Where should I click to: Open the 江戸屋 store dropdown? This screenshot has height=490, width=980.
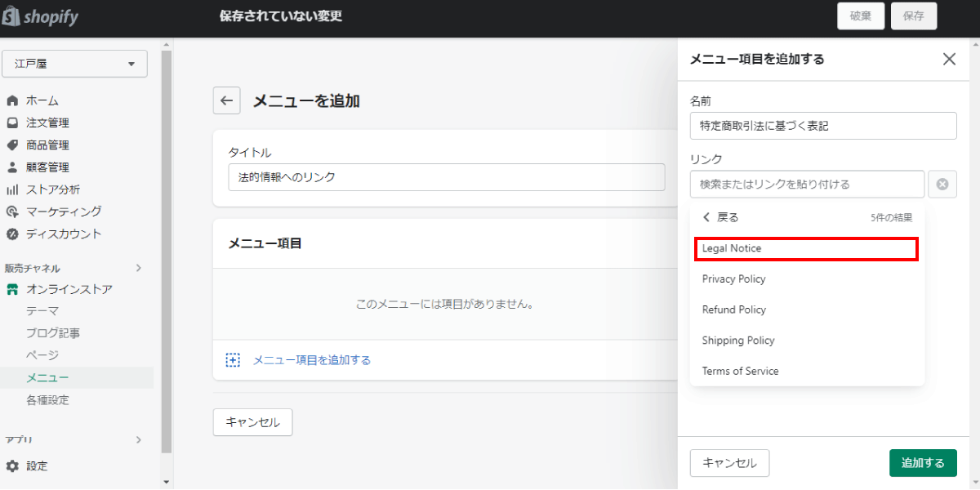click(75, 64)
